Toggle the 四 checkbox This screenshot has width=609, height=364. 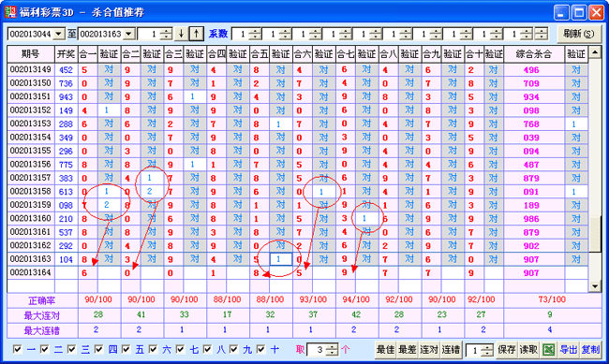coord(98,349)
